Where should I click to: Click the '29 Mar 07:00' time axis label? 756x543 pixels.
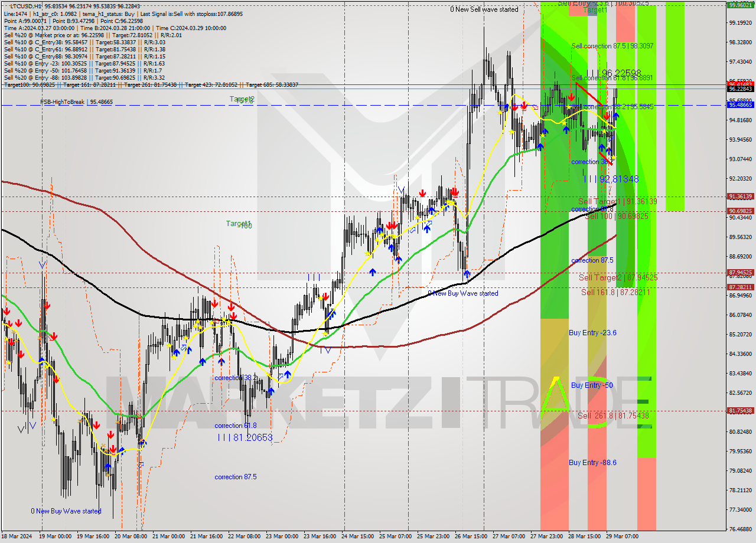(622, 537)
